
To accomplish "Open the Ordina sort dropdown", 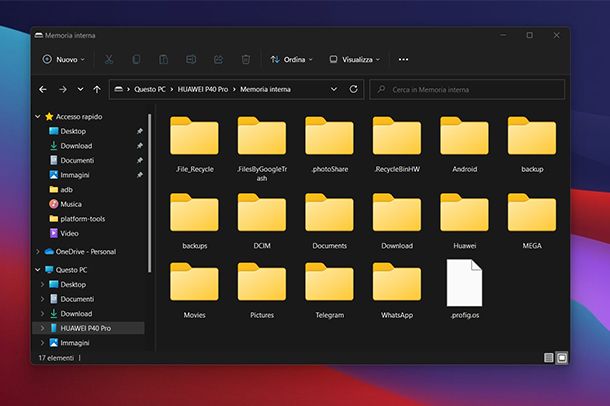I will (x=291, y=60).
